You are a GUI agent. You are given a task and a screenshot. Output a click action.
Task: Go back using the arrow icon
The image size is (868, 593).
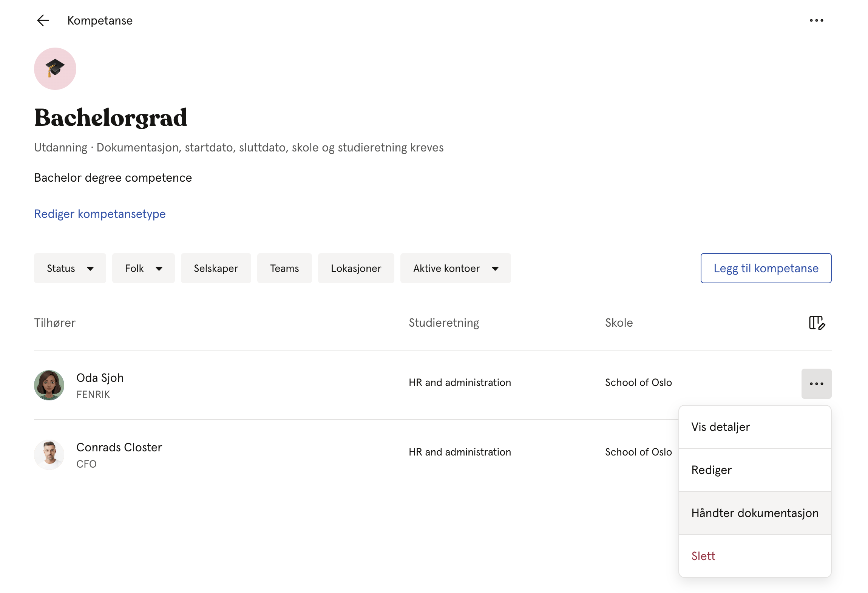tap(43, 20)
